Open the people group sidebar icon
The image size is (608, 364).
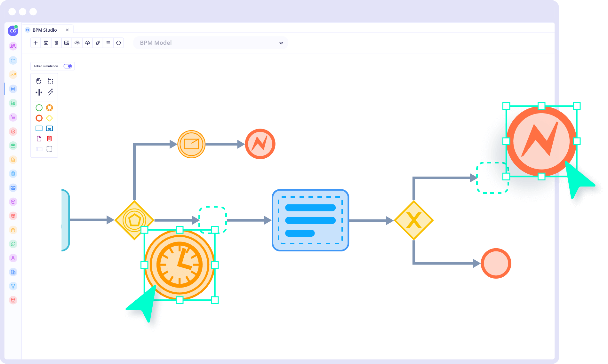pyautogui.click(x=13, y=46)
